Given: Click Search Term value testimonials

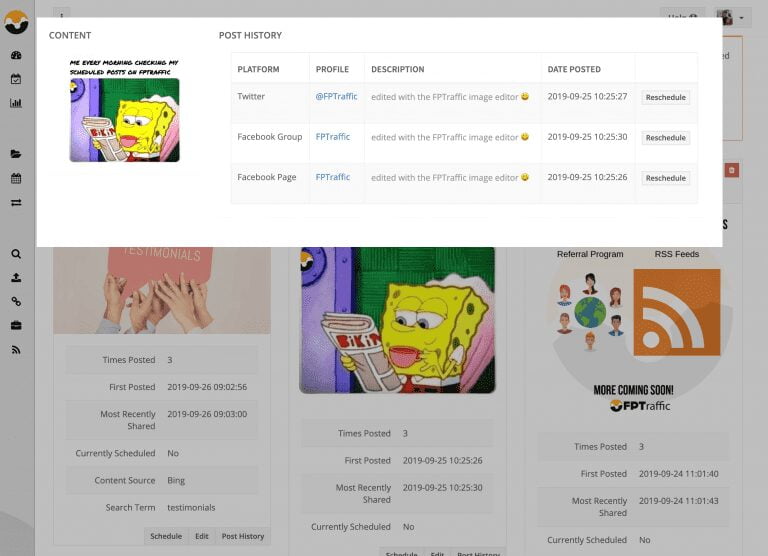Looking at the screenshot, I should (191, 508).
